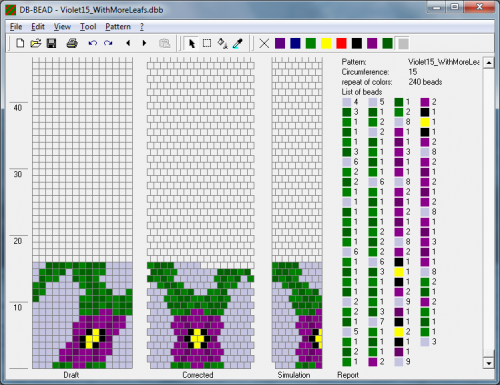The width and height of the screenshot is (500, 385).
Task: Choose the rectangular selection tool
Action: click(207, 43)
